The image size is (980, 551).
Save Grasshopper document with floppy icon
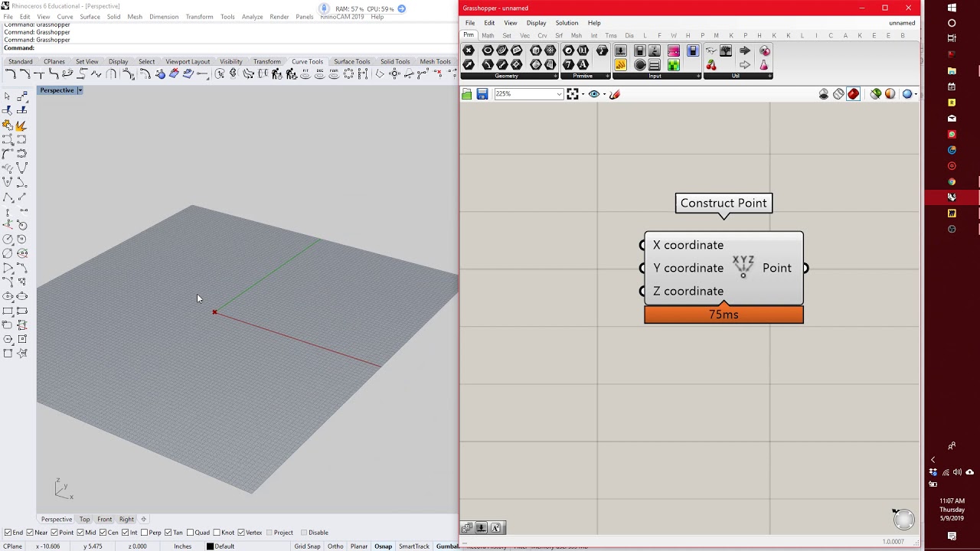482,94
